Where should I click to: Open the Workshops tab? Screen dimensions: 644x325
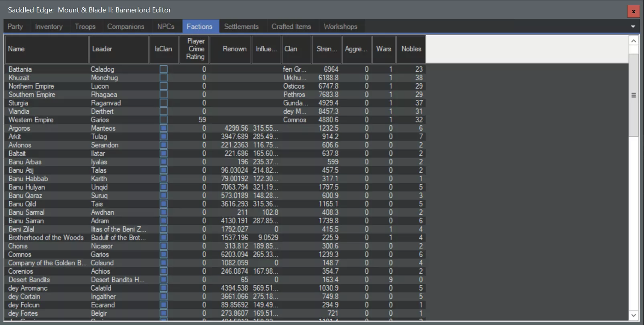pos(340,26)
